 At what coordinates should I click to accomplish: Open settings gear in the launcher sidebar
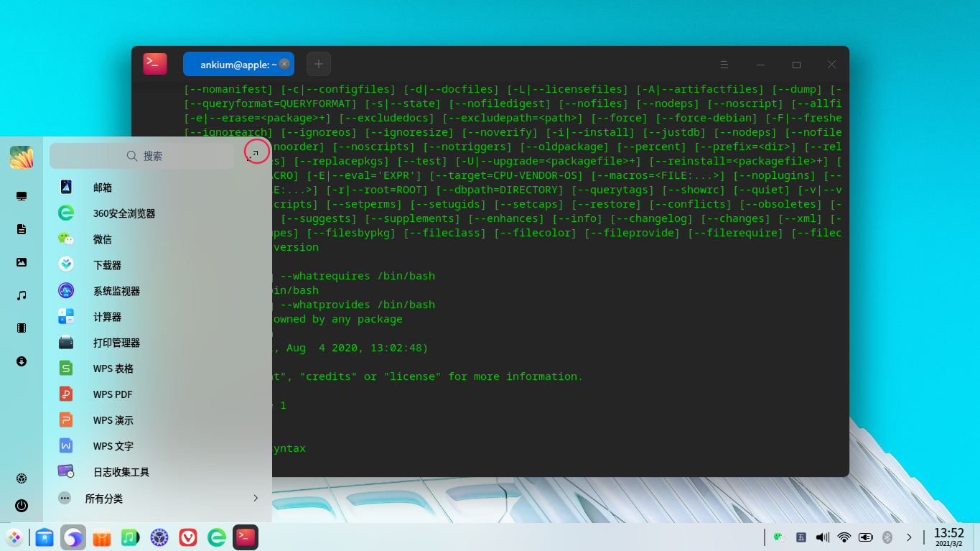click(x=22, y=479)
